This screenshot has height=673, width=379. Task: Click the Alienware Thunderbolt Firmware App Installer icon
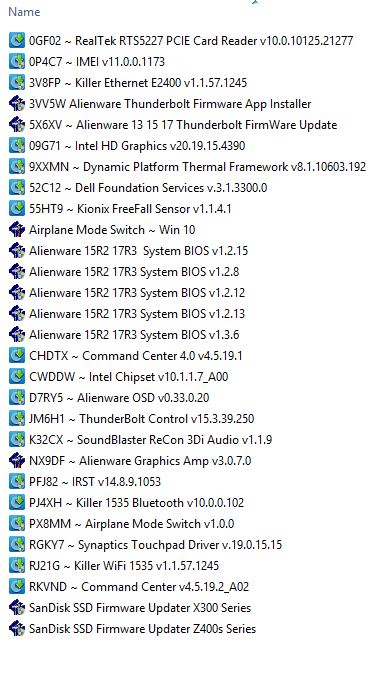(x=17, y=103)
